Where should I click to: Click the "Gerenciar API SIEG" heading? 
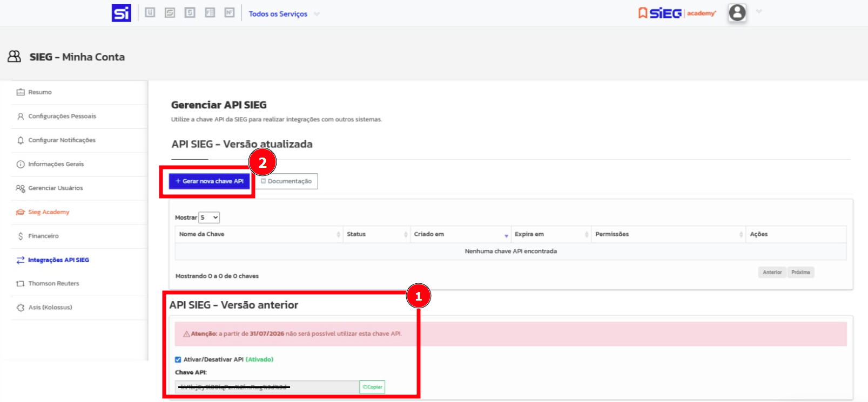pyautogui.click(x=219, y=105)
